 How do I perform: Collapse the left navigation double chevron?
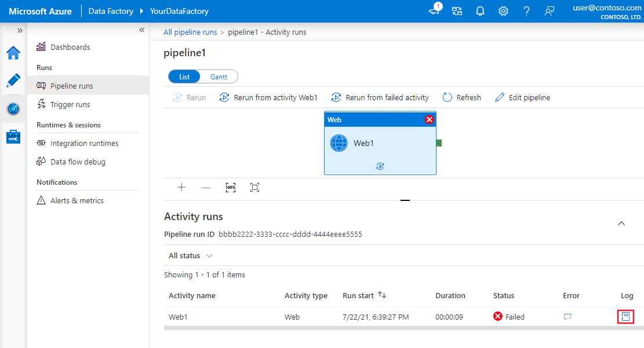(141, 30)
